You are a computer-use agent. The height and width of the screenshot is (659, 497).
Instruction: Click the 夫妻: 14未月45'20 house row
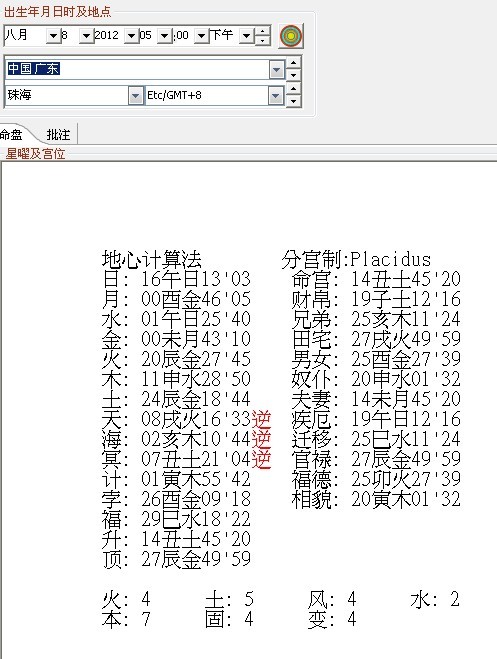click(x=376, y=399)
